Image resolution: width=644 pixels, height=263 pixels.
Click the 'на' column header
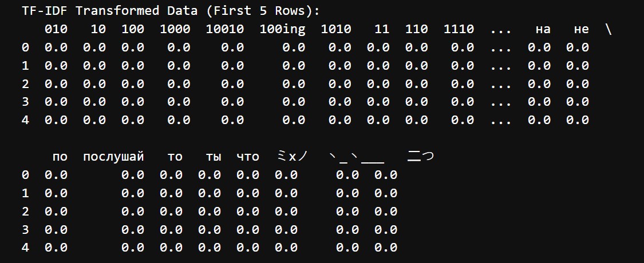(543, 30)
